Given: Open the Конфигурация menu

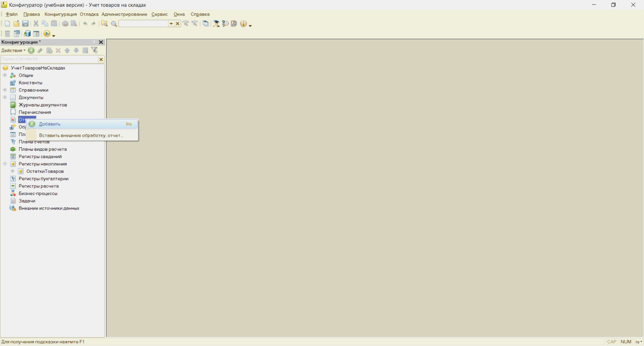Looking at the screenshot, I should point(61,14).
